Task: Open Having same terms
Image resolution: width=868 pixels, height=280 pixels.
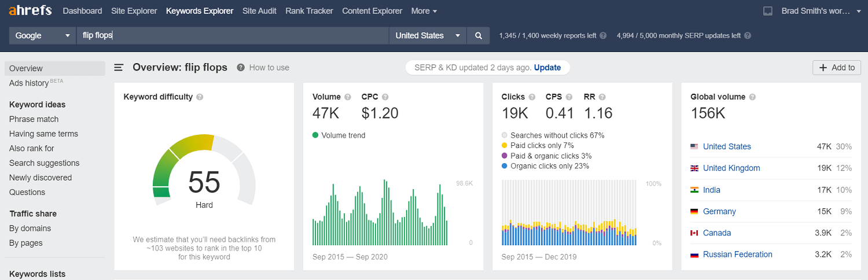Action: [43, 134]
